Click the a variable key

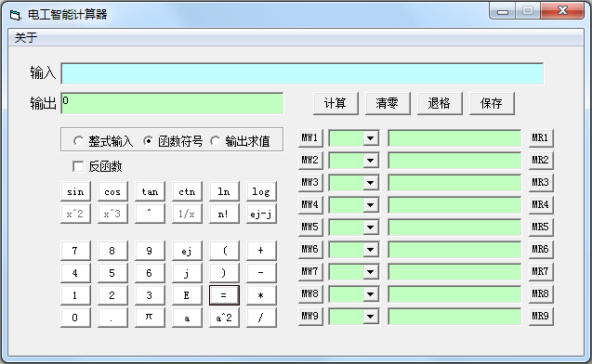pyautogui.click(x=187, y=318)
